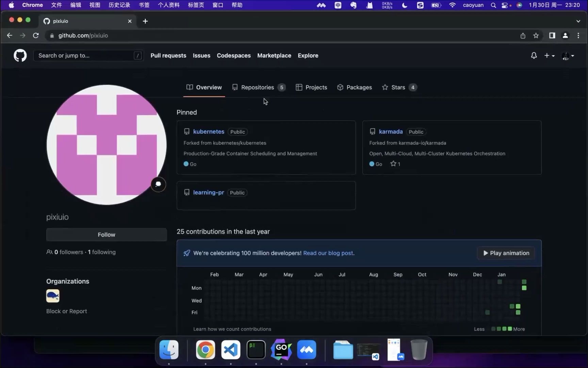588x368 pixels.
Task: Launch Visual Studio Code from Dock
Action: click(231, 350)
